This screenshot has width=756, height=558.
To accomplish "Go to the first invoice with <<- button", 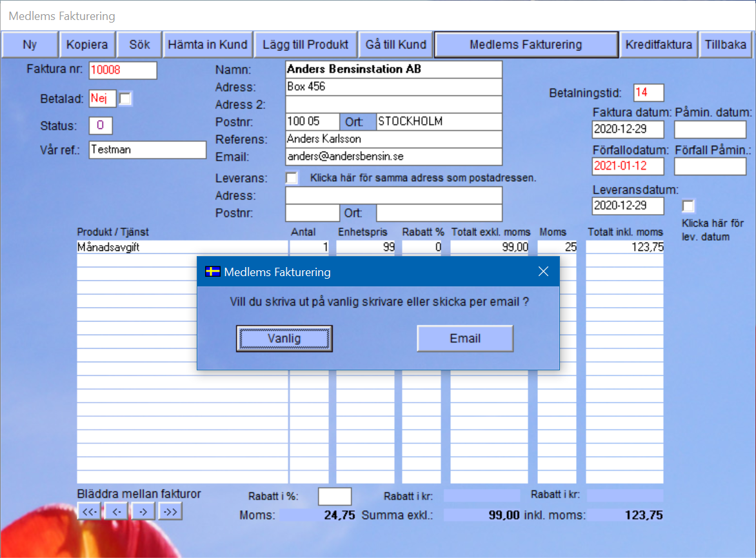I will (90, 512).
